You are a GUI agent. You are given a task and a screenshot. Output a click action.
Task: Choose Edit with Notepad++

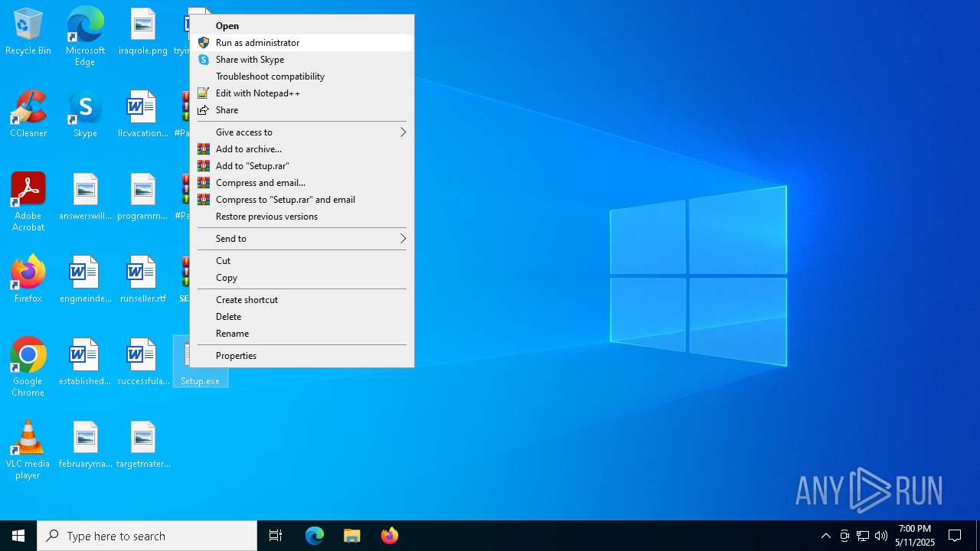tap(302, 93)
